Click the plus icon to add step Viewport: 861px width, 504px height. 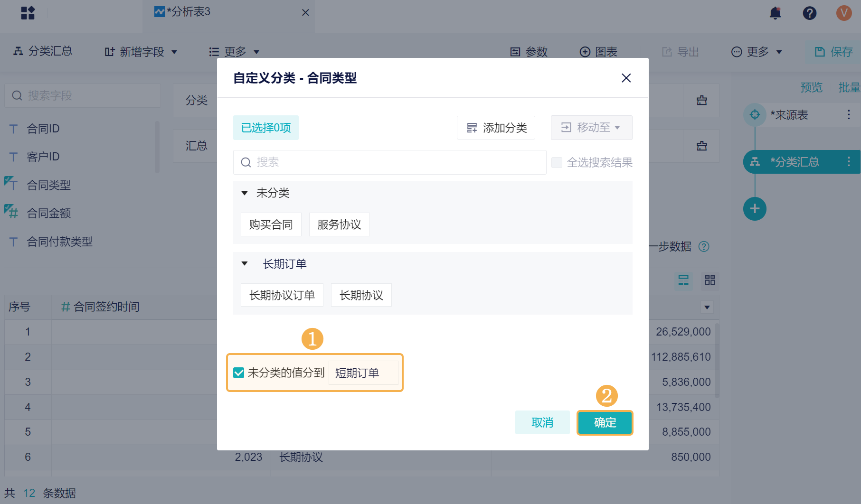(x=755, y=209)
